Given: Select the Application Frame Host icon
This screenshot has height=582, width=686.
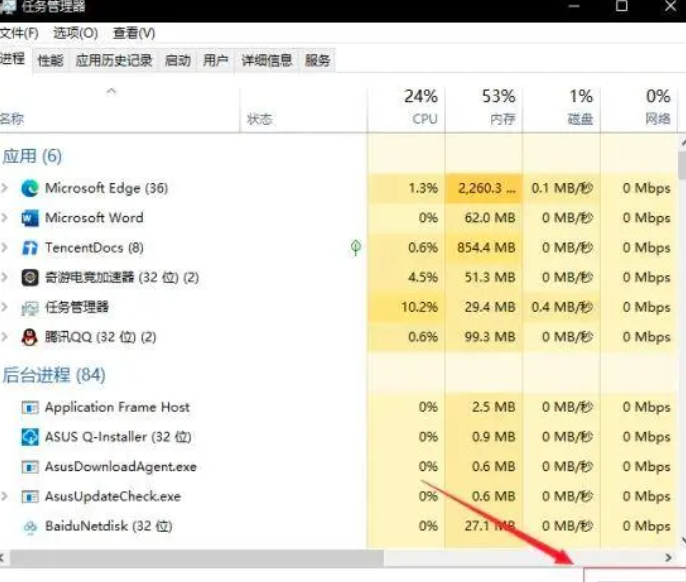Looking at the screenshot, I should [30, 407].
